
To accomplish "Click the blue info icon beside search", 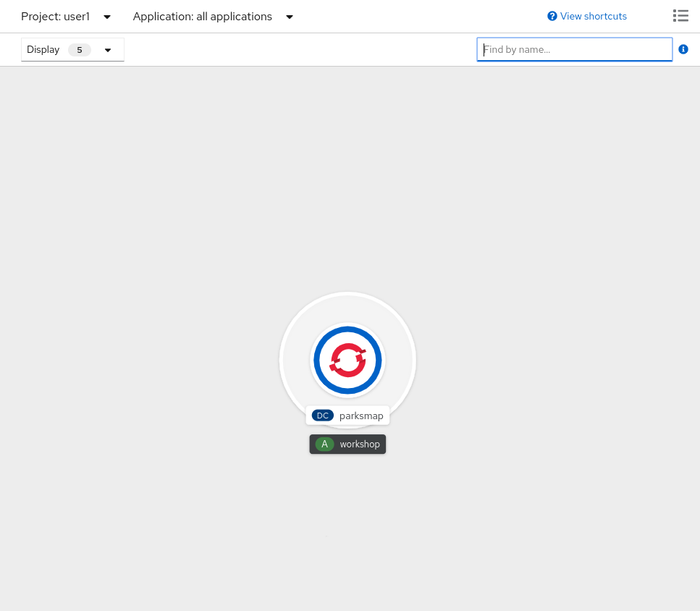I will (x=683, y=49).
